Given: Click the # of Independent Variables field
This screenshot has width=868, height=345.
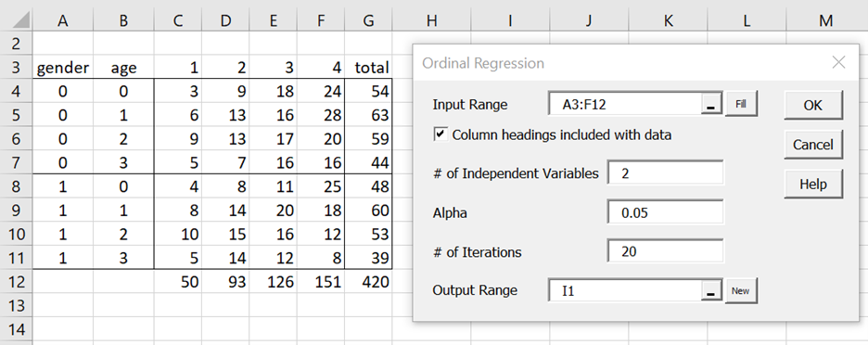Looking at the screenshot, I should (x=665, y=173).
